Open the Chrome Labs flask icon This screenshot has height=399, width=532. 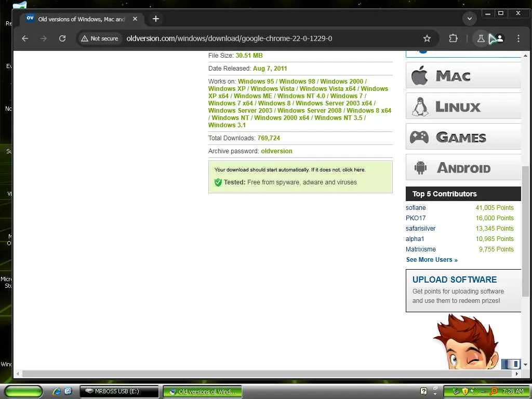click(481, 38)
